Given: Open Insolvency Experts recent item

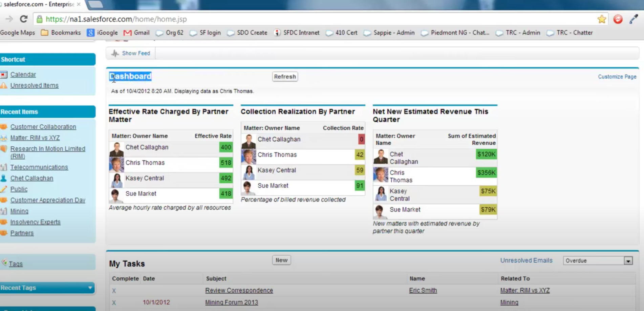Looking at the screenshot, I should [36, 222].
